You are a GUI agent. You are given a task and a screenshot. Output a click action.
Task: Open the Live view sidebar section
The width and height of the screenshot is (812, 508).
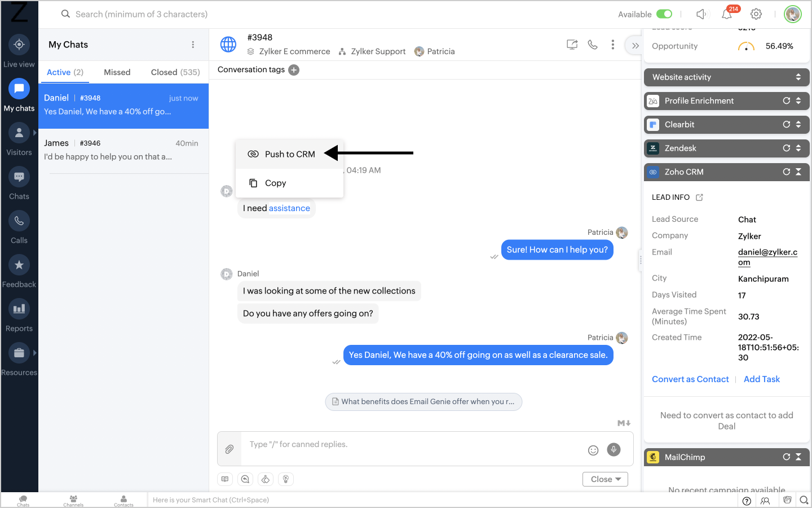coord(19,51)
